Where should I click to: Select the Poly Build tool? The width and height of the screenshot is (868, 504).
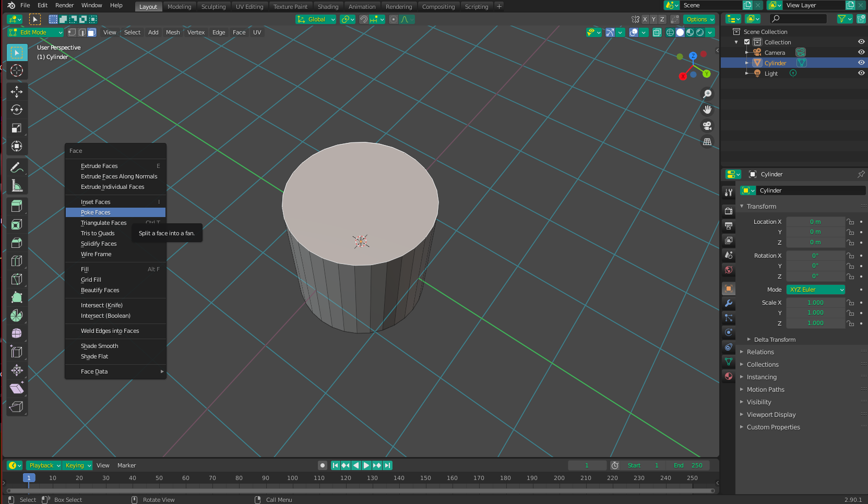click(x=17, y=297)
